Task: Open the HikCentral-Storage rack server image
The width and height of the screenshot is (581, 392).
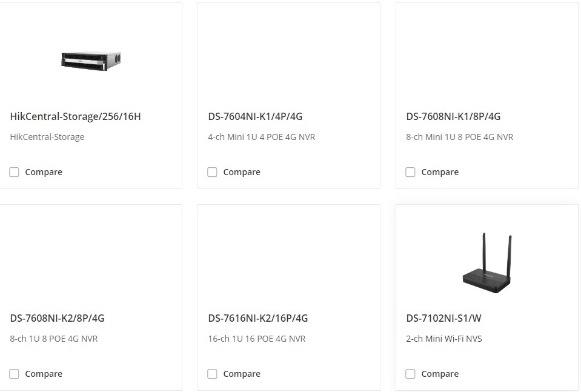Action: point(91,61)
